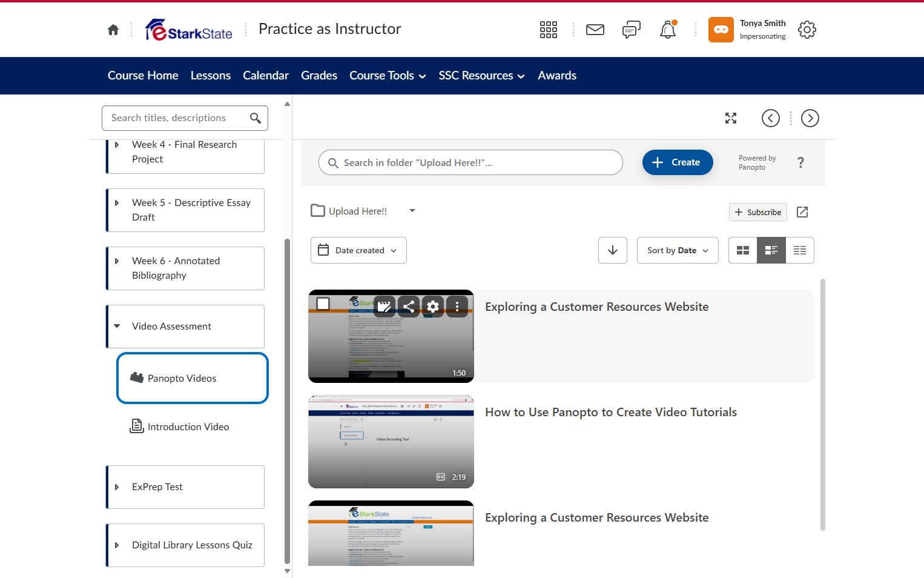Image resolution: width=924 pixels, height=578 pixels.
Task: Click the Create button
Action: click(x=678, y=162)
